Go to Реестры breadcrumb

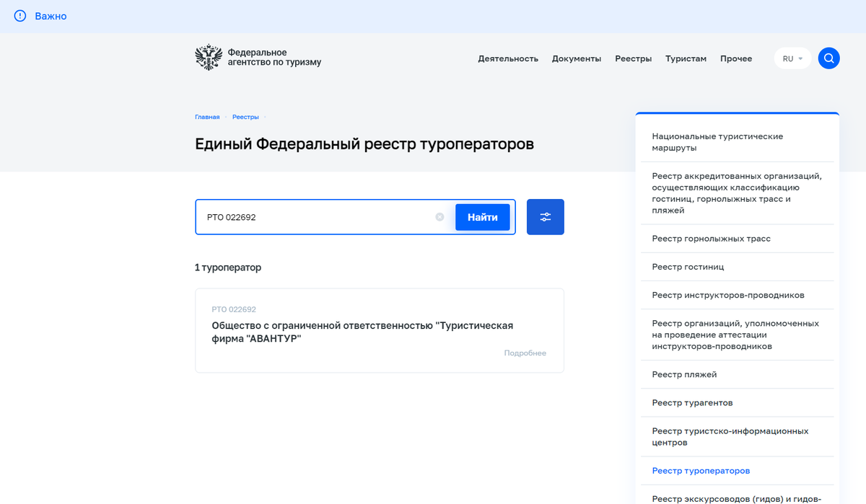[245, 117]
